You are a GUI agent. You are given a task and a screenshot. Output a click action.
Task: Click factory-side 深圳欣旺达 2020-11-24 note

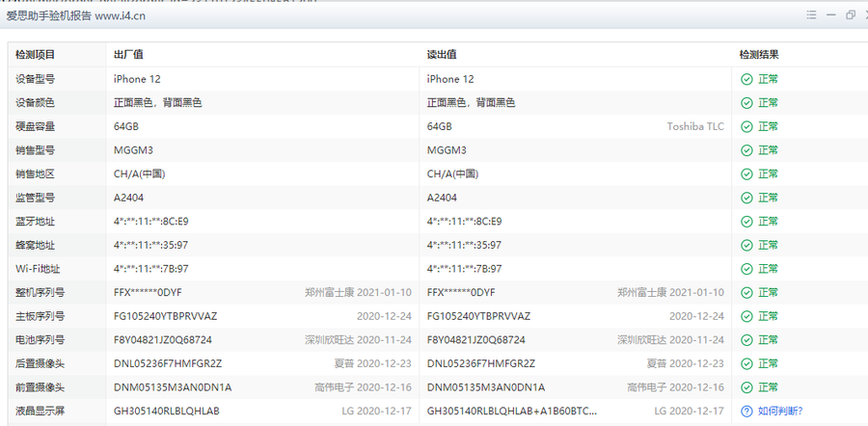click(358, 339)
